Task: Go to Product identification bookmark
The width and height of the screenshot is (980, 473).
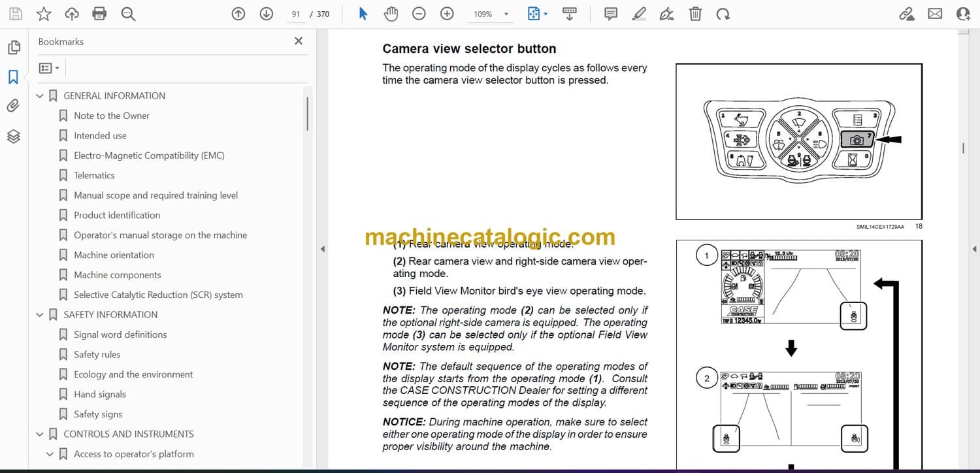Action: 117,215
